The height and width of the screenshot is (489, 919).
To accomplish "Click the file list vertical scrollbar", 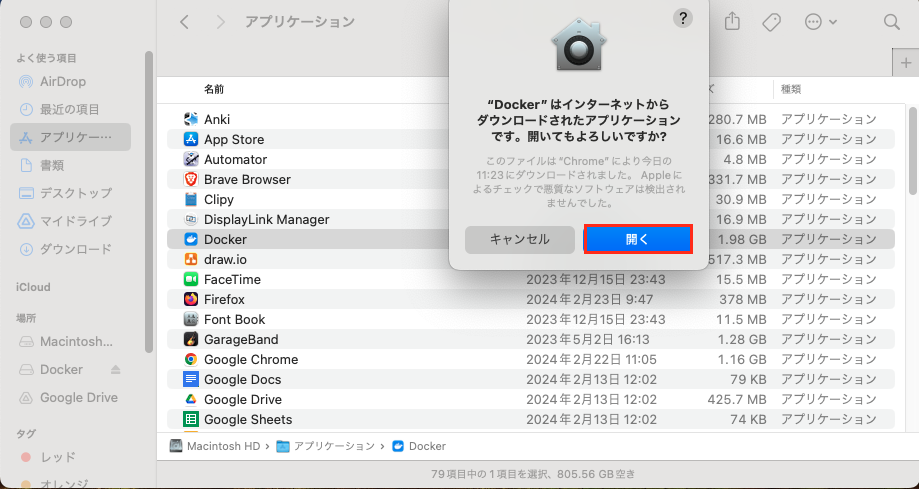I will [913, 150].
